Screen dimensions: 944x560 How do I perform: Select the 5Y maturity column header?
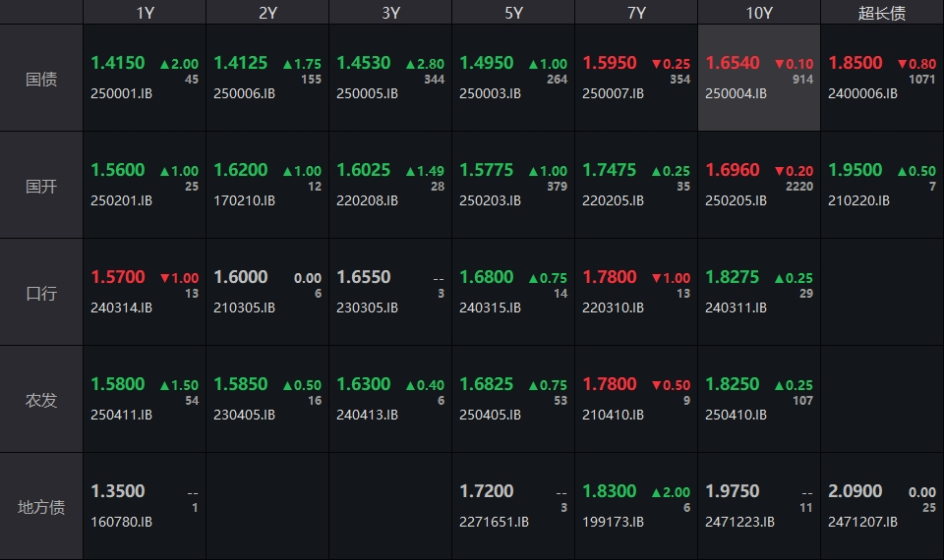(513, 13)
